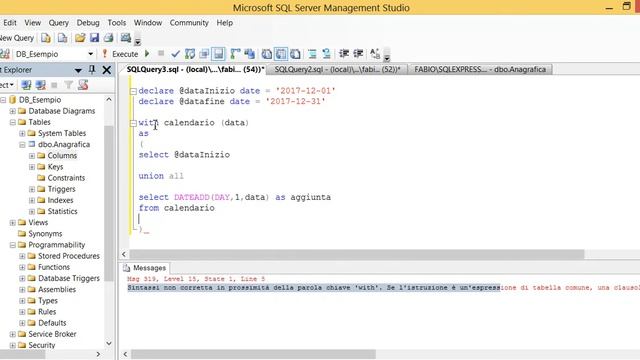640x360 pixels.
Task: Open the Query Options icon
Action: click(204, 54)
